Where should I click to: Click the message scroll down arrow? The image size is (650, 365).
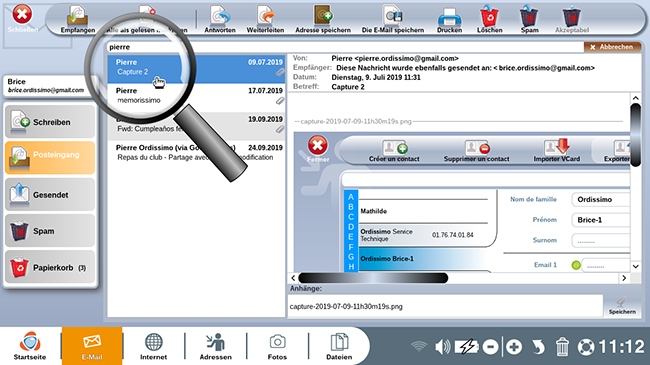click(635, 266)
